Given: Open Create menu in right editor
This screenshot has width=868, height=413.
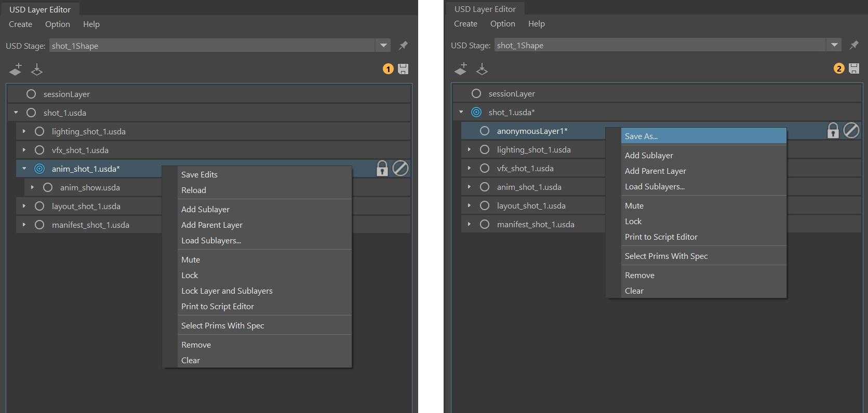Looking at the screenshot, I should click(x=465, y=24).
